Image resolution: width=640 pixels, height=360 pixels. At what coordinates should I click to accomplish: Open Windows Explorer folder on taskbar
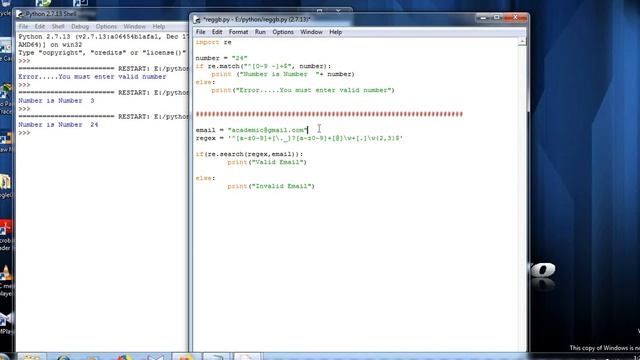point(31,357)
